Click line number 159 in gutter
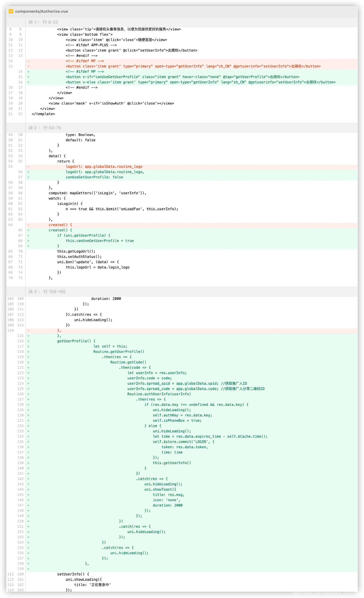 [x=20, y=569]
